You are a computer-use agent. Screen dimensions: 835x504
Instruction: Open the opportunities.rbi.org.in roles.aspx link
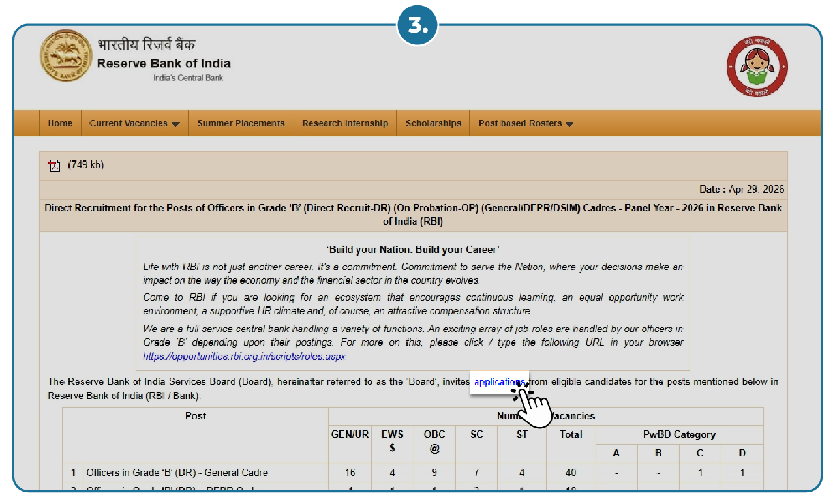tap(245, 357)
